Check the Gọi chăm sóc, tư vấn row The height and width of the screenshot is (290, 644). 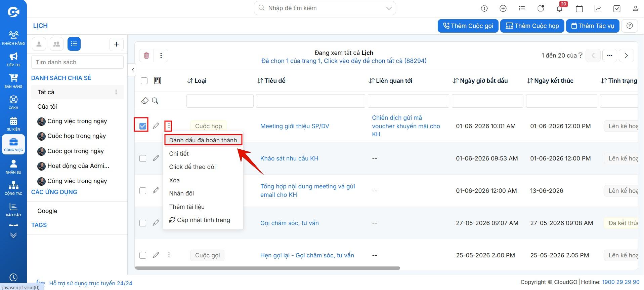click(143, 223)
